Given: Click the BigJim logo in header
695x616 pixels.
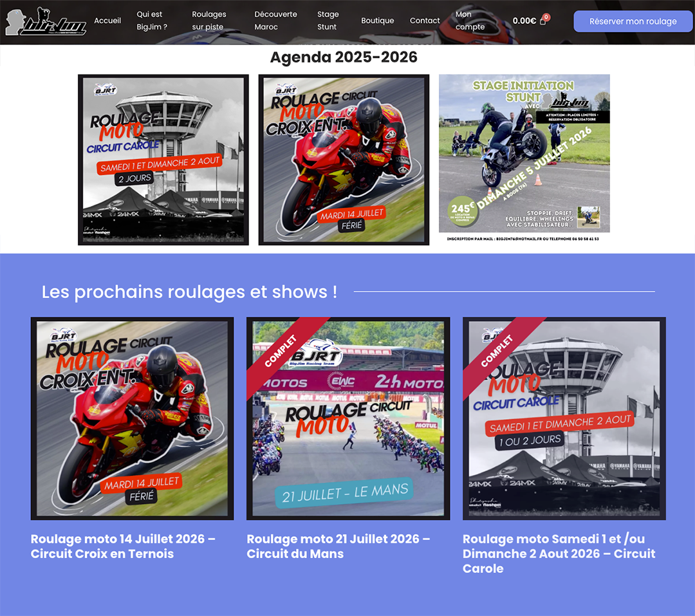Looking at the screenshot, I should pos(46,21).
